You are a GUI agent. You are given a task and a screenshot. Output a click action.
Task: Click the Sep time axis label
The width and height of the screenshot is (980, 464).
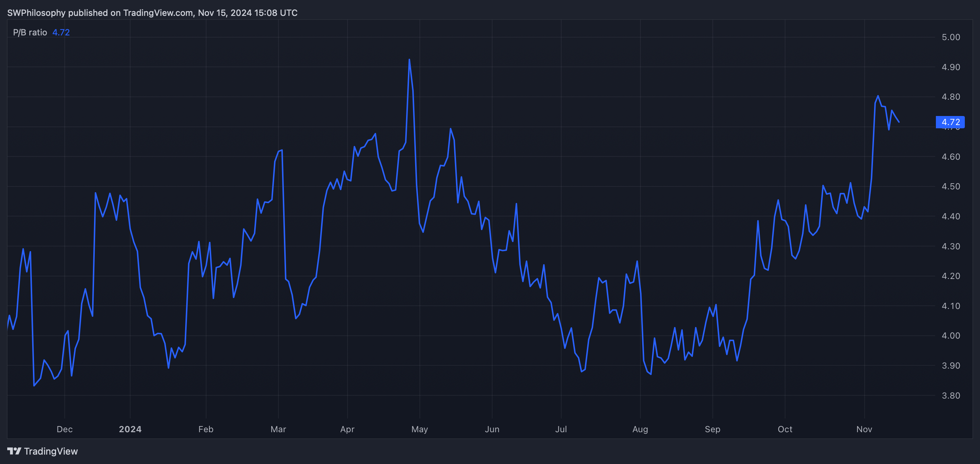click(x=712, y=429)
